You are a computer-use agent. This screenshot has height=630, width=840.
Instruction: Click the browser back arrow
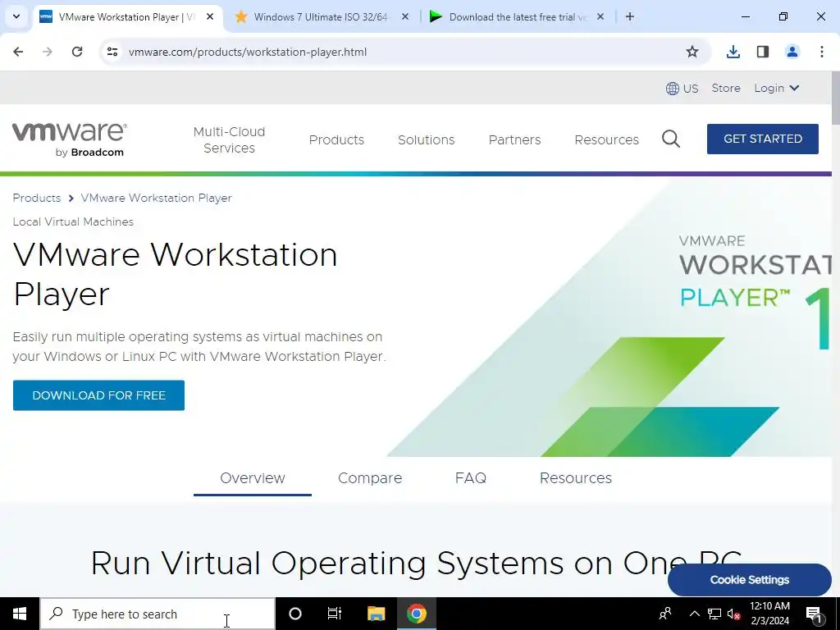click(x=18, y=52)
